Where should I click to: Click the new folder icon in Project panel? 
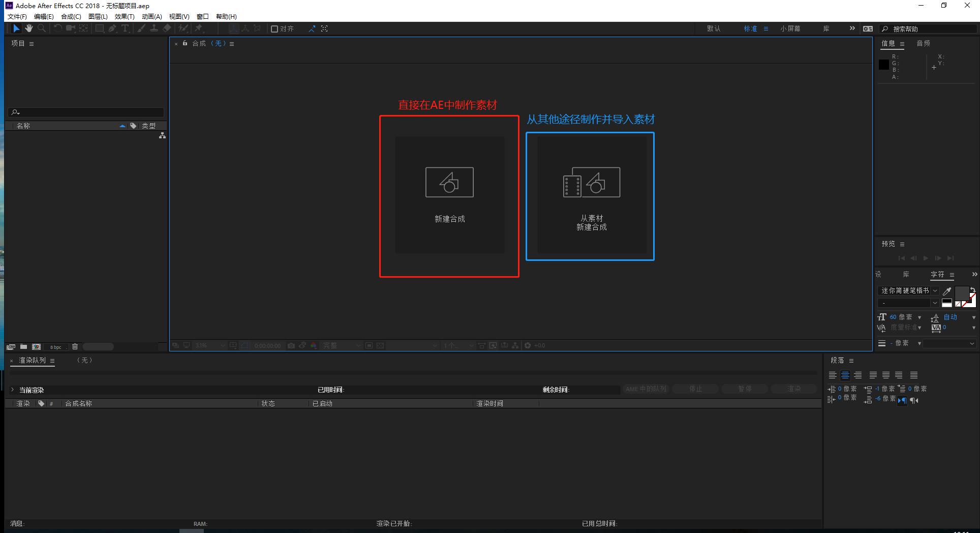[x=23, y=347]
